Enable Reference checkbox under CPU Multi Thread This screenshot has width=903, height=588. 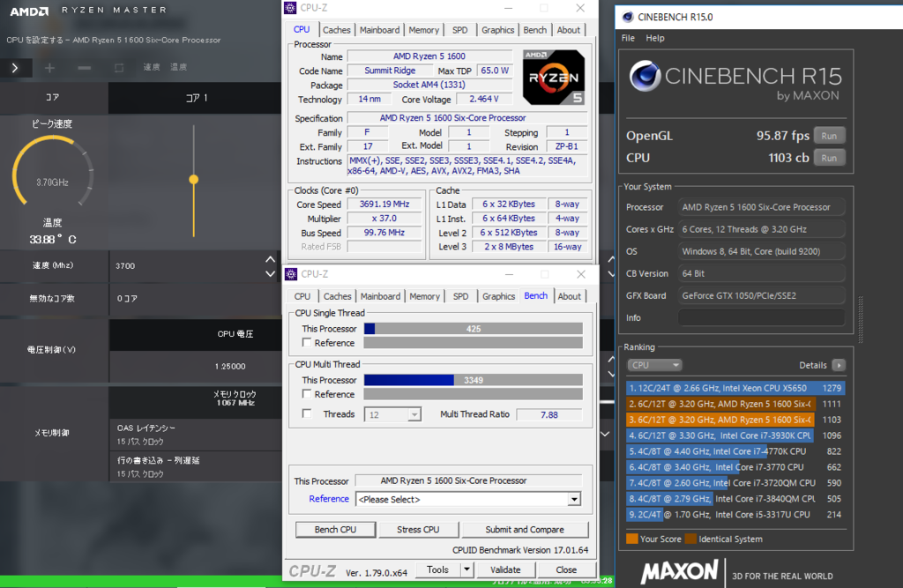coord(307,394)
